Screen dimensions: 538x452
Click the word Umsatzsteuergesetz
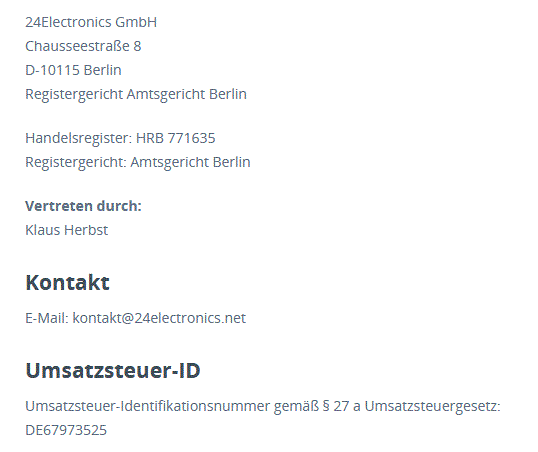[x=431, y=407]
